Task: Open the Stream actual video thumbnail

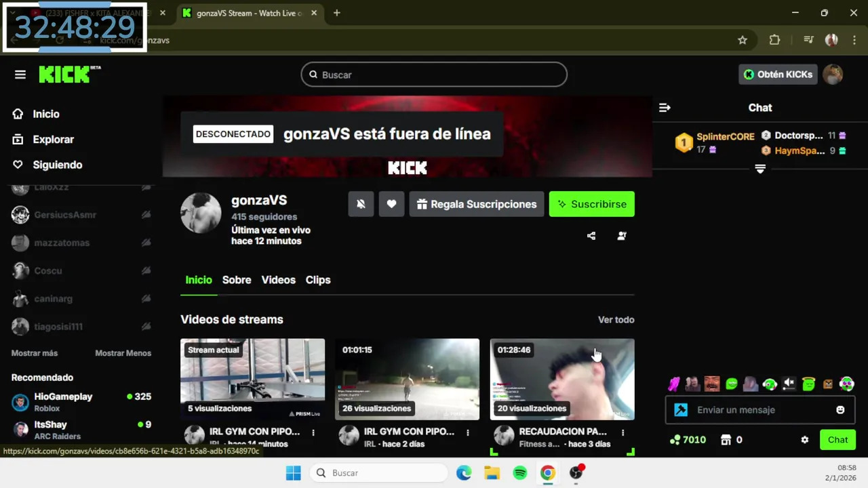Action: coord(252,380)
